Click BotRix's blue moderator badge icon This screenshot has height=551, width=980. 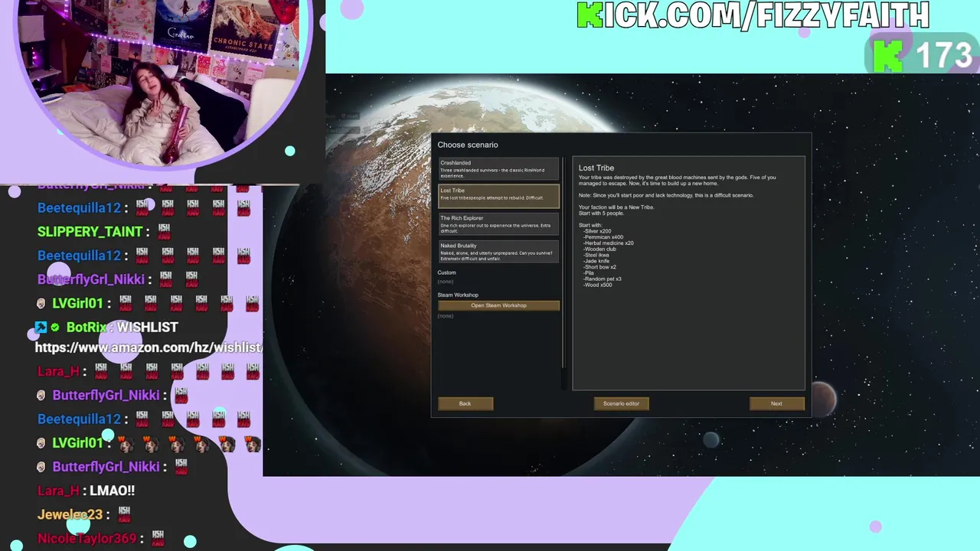coord(41,327)
